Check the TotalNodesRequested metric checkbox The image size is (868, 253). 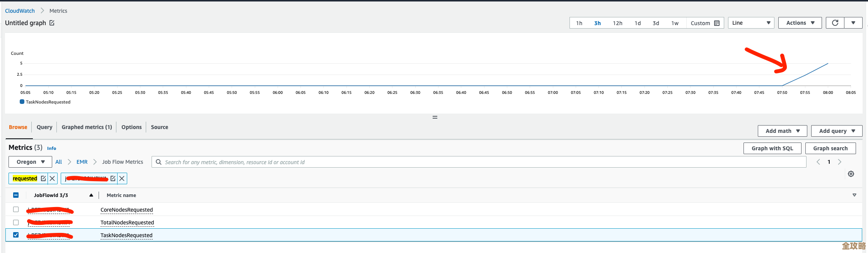16,222
